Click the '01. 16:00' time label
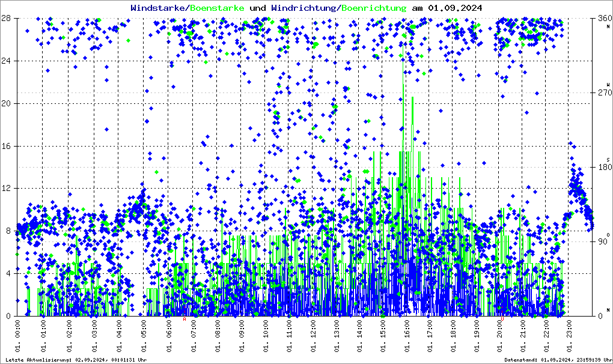 pyautogui.click(x=407, y=336)
